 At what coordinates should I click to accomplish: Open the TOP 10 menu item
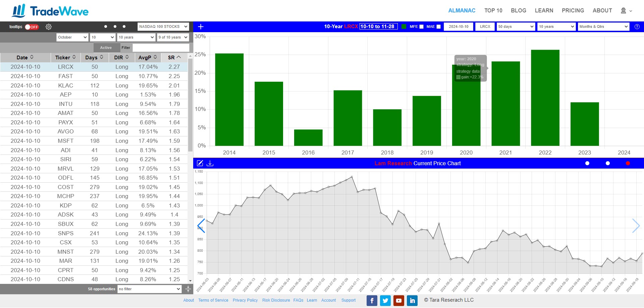[x=493, y=10]
